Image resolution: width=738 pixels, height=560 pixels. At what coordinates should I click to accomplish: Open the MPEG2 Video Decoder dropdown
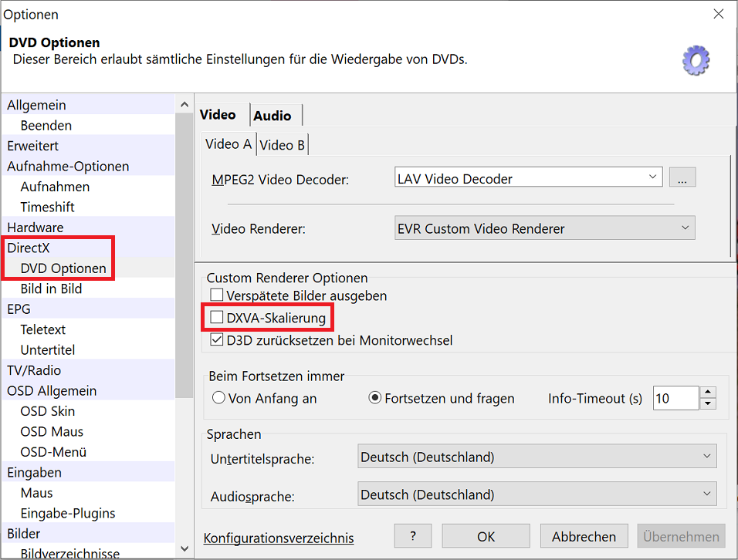(528, 178)
